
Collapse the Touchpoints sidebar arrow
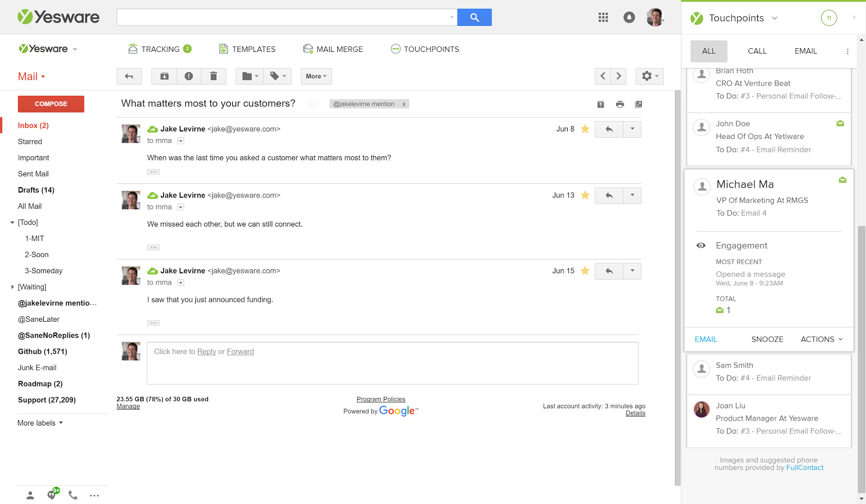point(854,17)
